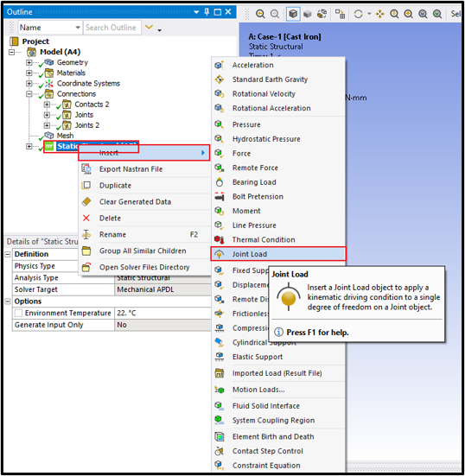Toggle the Environment Temperature checkbox
This screenshot has width=465, height=476.
click(18, 313)
